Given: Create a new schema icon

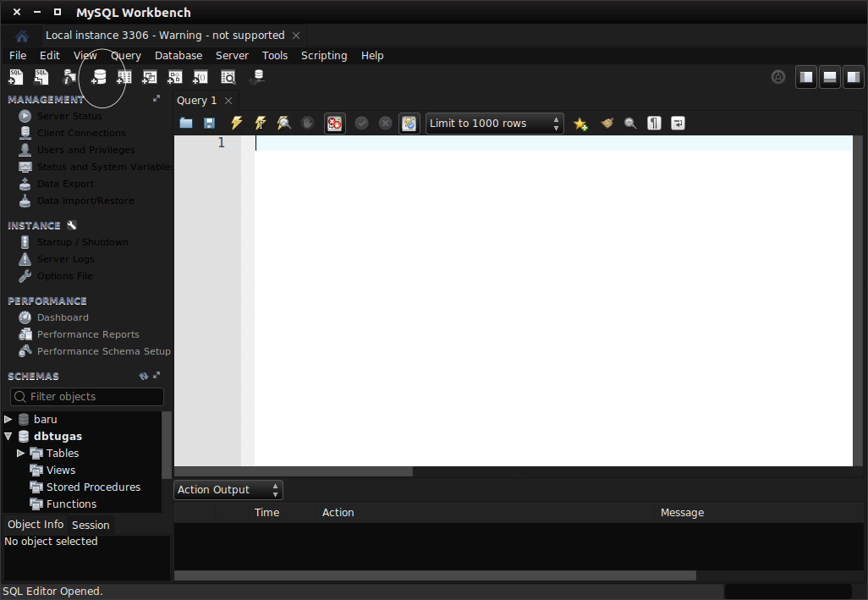Looking at the screenshot, I should coord(98,77).
